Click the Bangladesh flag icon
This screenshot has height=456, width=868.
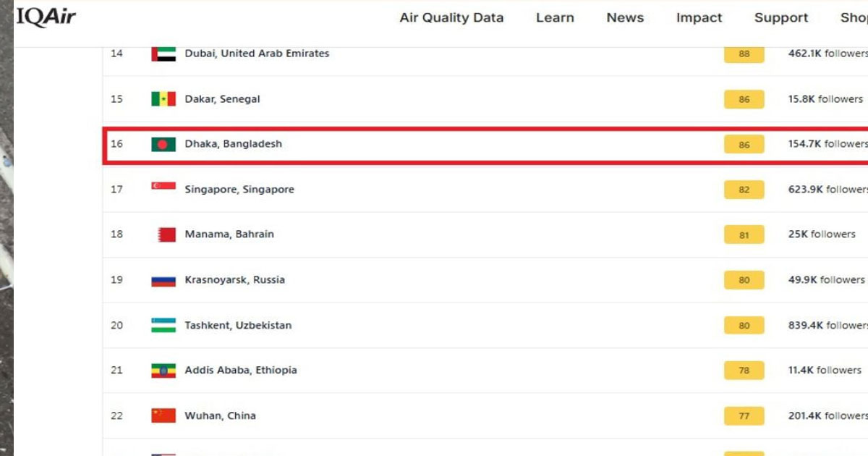[x=163, y=144]
